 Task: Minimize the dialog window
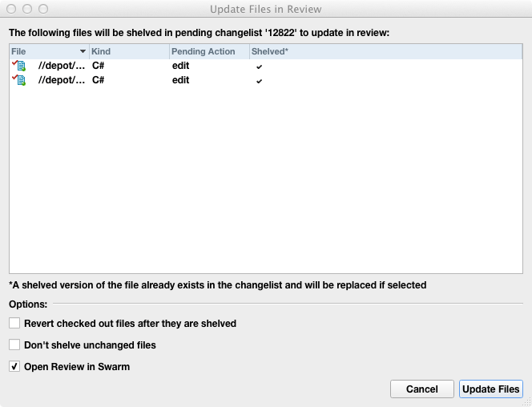(x=27, y=10)
